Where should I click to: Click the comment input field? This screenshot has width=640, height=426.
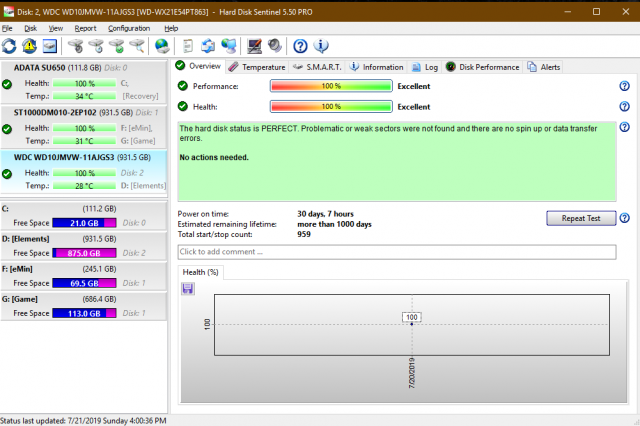(396, 252)
